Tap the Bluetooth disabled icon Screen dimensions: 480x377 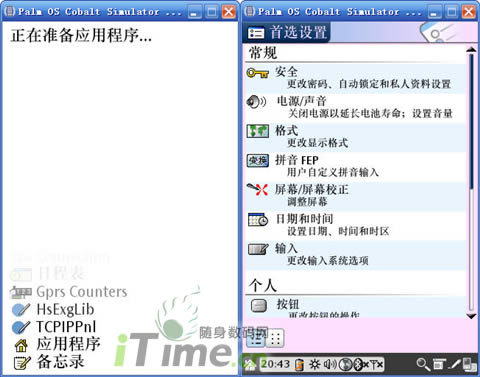361,364
